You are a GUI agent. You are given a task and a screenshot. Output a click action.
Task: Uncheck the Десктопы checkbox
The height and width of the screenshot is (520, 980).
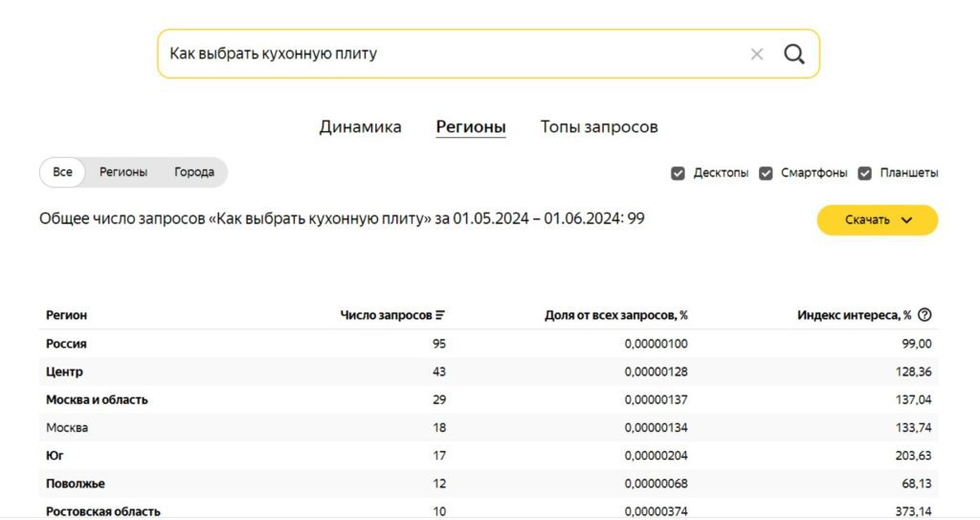pyautogui.click(x=678, y=173)
